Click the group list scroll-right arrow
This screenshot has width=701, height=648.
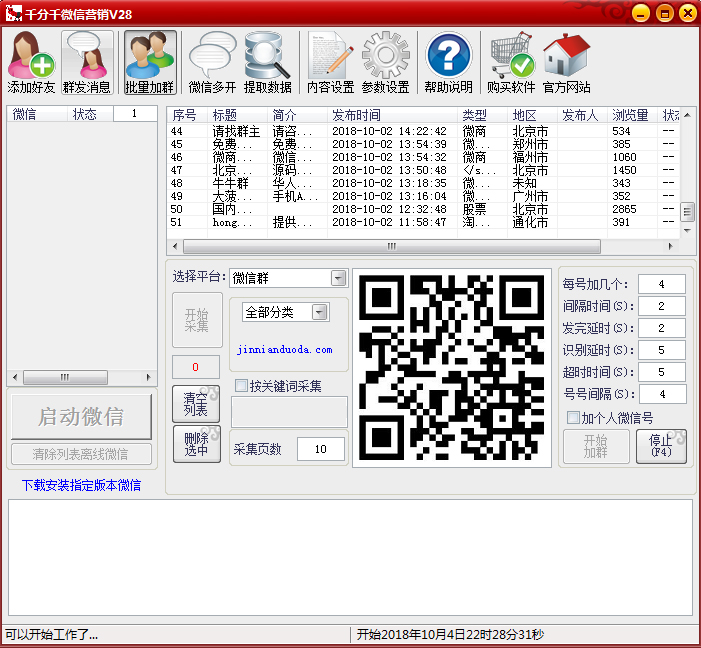click(670, 246)
